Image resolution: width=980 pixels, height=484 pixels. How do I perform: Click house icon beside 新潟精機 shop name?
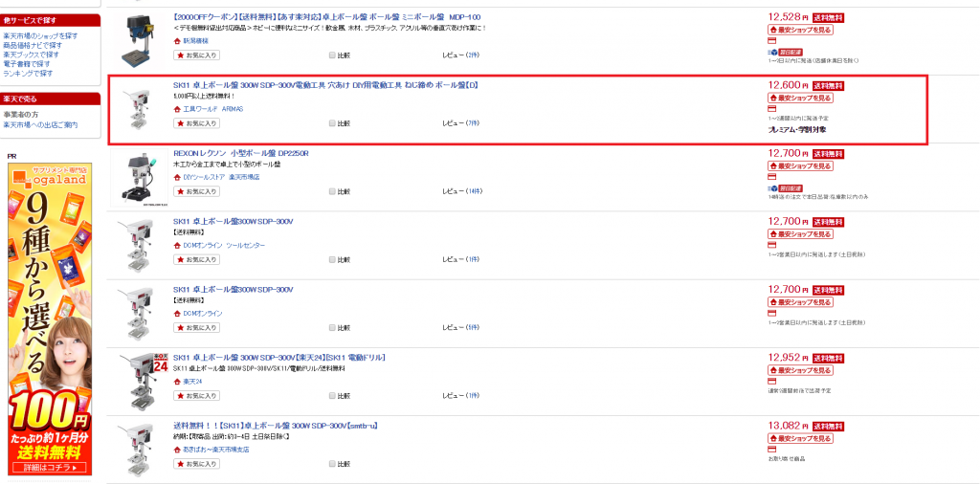click(x=177, y=40)
